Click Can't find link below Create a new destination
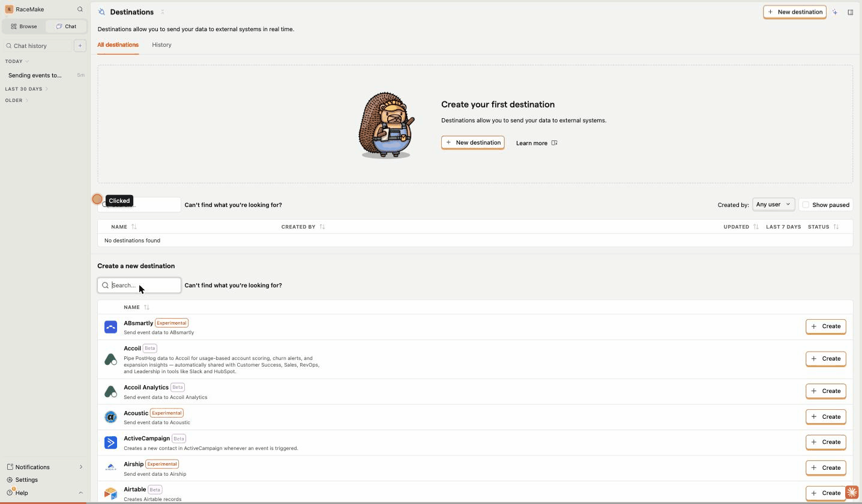Viewport: 862px width, 504px height. tap(233, 286)
